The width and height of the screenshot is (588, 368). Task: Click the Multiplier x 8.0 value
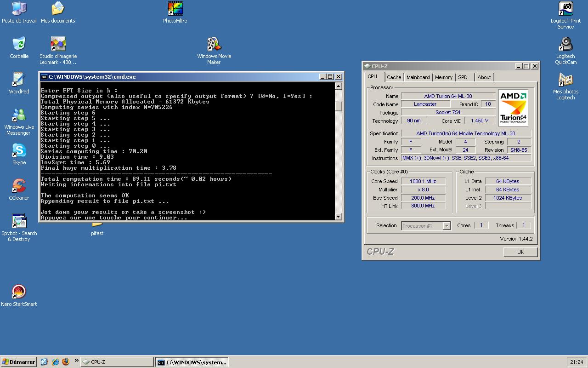tap(423, 190)
